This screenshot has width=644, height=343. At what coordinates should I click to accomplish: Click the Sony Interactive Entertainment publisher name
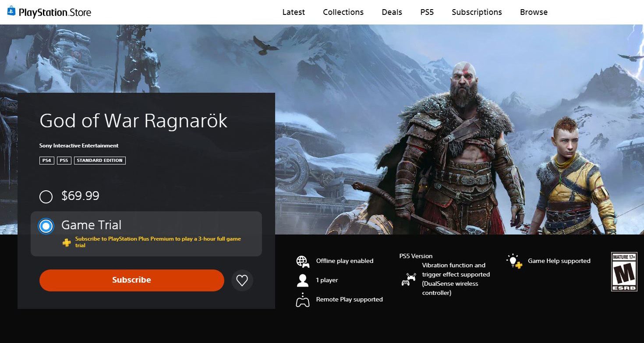click(79, 146)
